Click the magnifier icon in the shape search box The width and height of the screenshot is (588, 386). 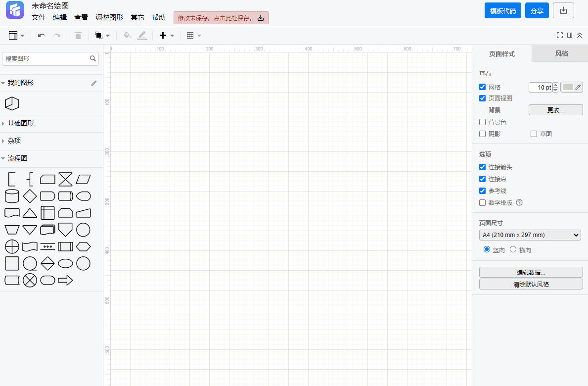93,58
